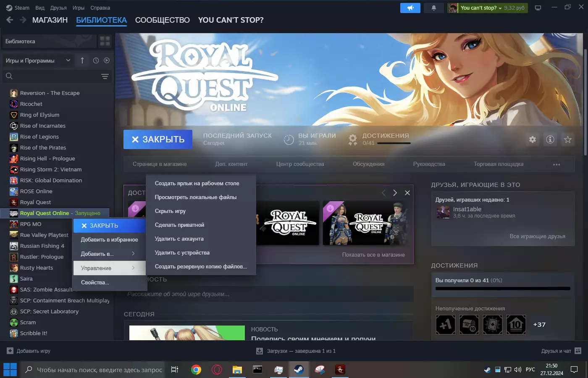This screenshot has height=378, width=588.
Task: Click the library search field
Action: (57, 76)
